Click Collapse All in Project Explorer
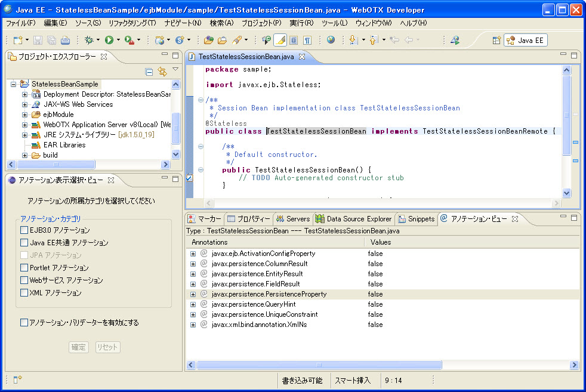This screenshot has width=586, height=392. [149, 72]
